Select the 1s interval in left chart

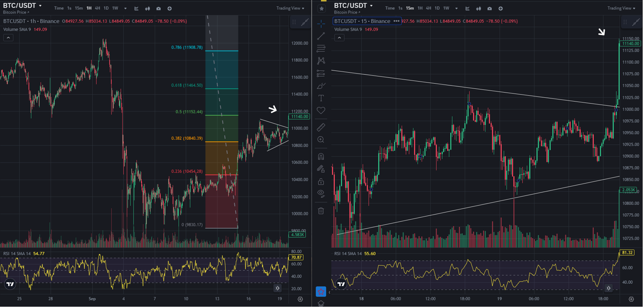pos(69,8)
